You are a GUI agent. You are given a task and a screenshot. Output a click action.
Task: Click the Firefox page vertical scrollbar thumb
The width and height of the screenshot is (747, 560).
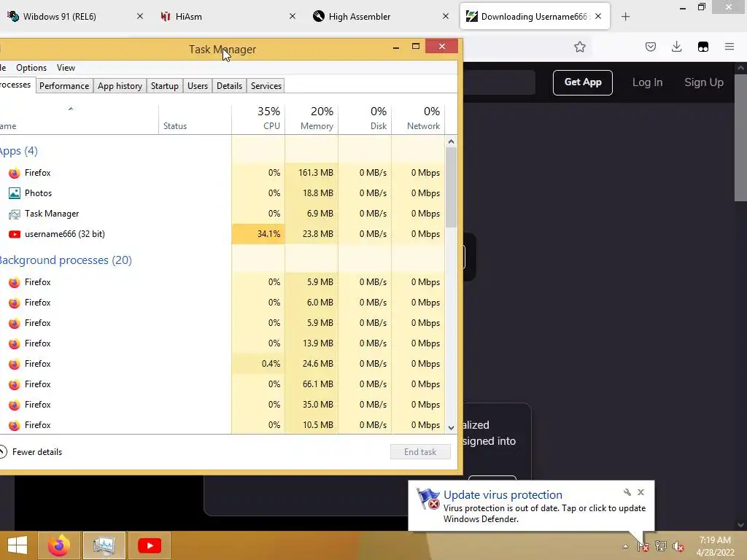pos(741,138)
